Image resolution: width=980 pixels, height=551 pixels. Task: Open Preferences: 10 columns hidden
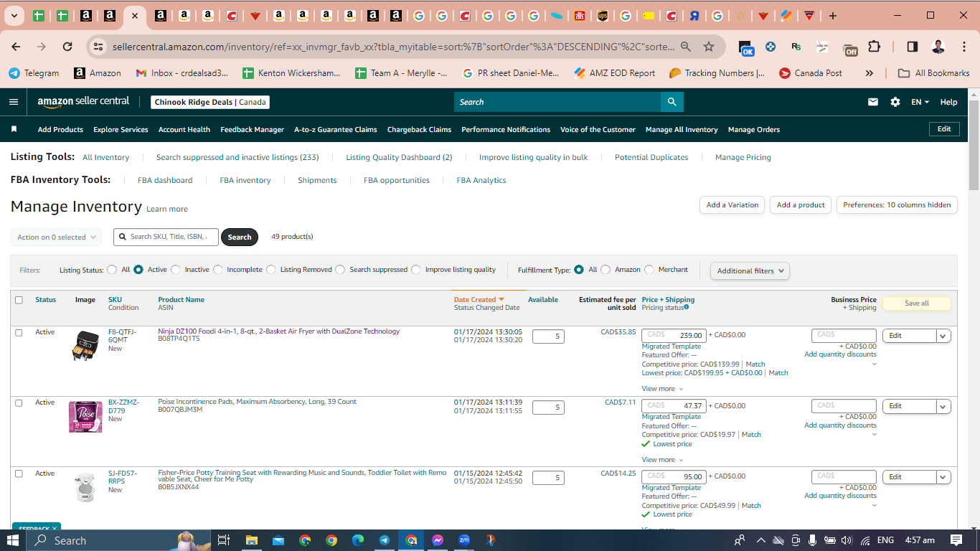897,204
